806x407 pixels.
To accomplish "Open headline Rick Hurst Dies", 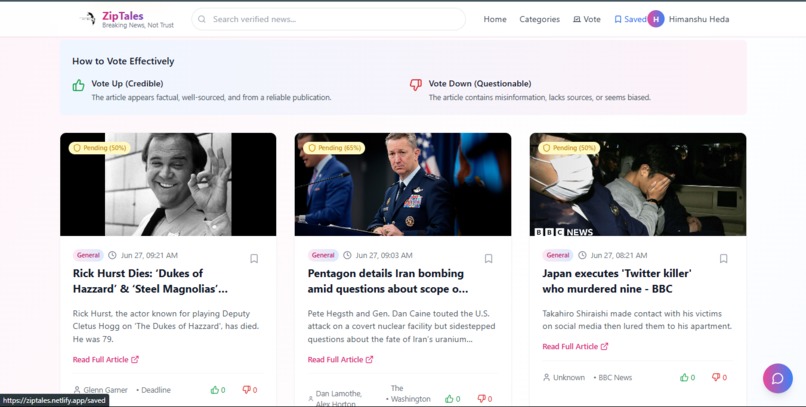I will pyautogui.click(x=150, y=281).
